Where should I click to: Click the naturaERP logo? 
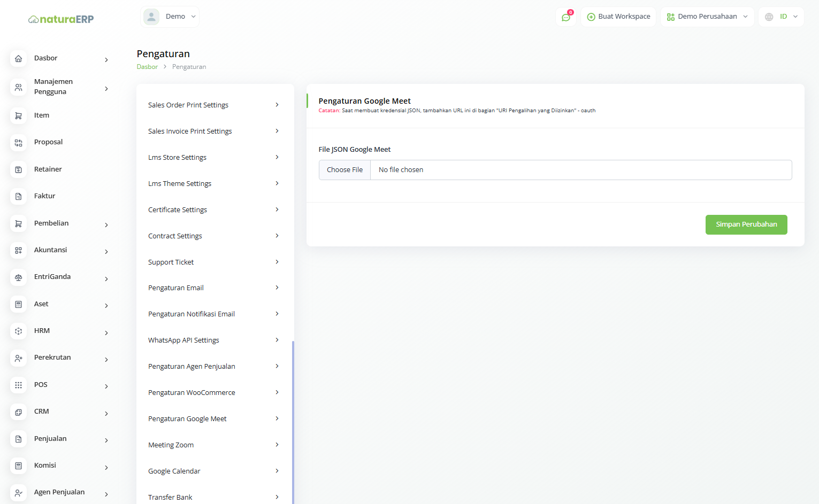pos(61,19)
